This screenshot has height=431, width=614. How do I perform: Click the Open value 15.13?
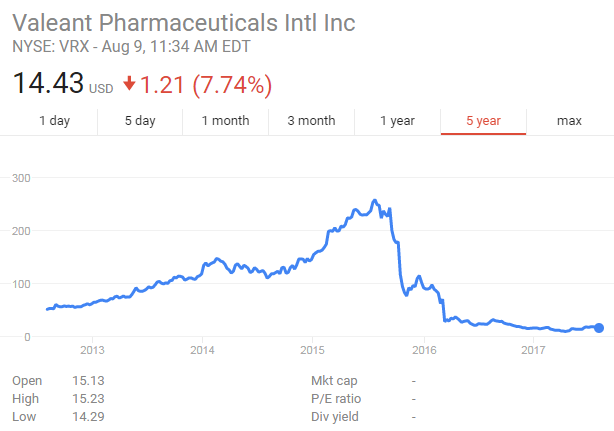click(88, 380)
